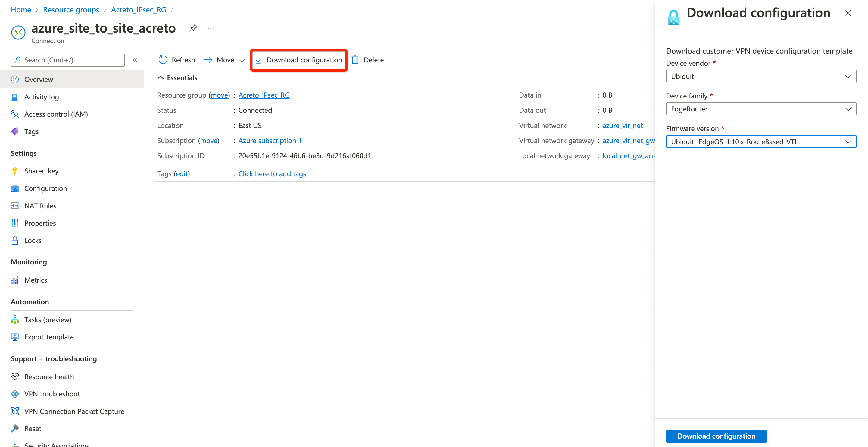The image size is (868, 447).
Task: Click the Export template icon
Action: click(x=15, y=337)
